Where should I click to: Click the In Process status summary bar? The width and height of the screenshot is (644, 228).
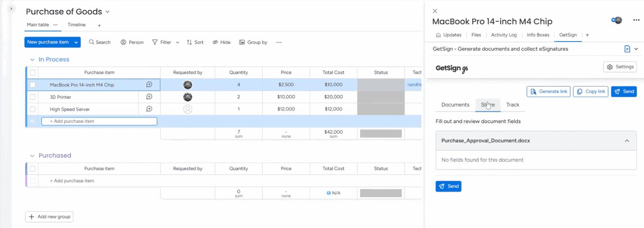point(381,134)
